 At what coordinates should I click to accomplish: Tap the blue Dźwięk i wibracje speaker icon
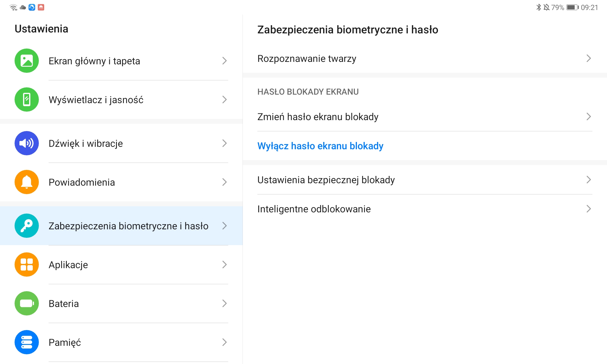27,143
